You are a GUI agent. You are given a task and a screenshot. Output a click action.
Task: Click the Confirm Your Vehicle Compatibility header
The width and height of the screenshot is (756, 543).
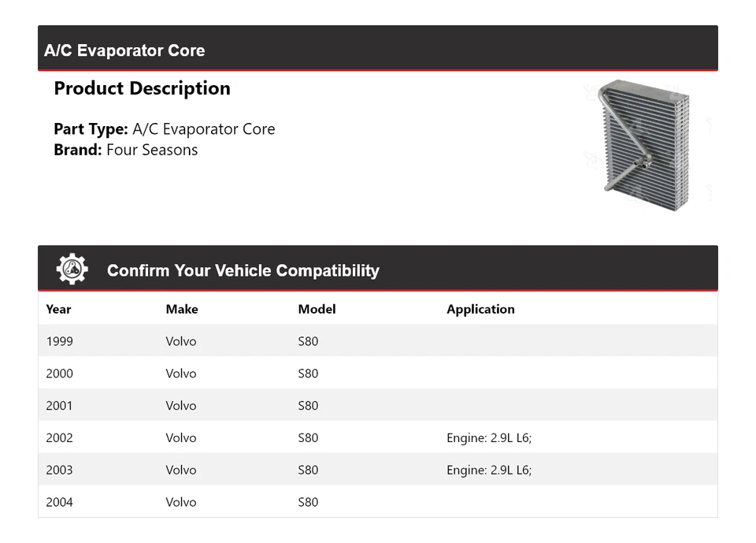coord(243,270)
